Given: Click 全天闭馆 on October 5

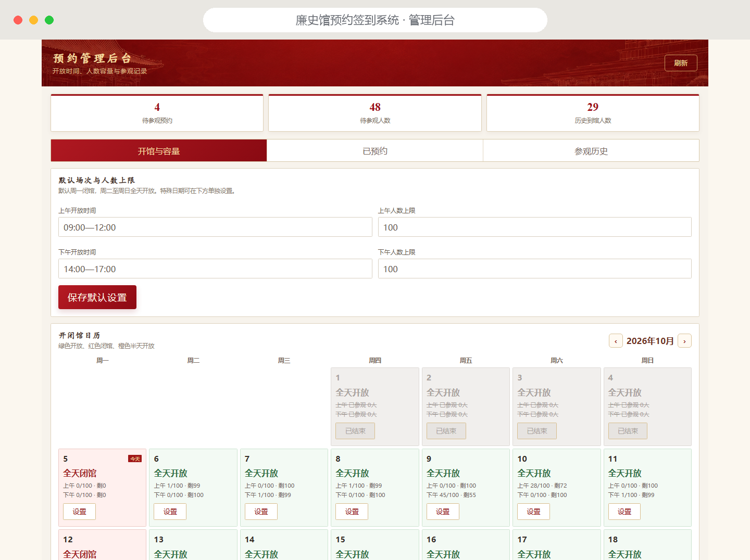Looking at the screenshot, I should (x=80, y=473).
